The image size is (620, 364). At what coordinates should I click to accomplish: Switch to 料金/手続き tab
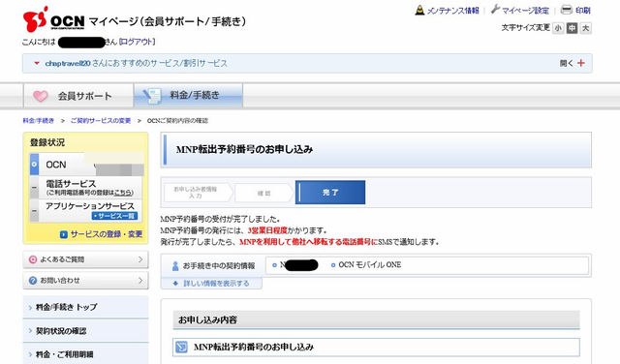click(188, 95)
